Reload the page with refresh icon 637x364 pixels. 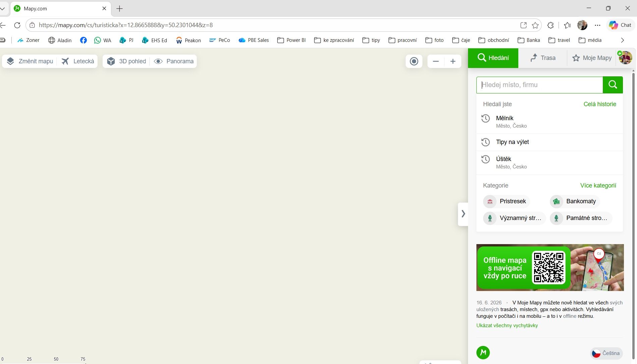click(x=17, y=25)
